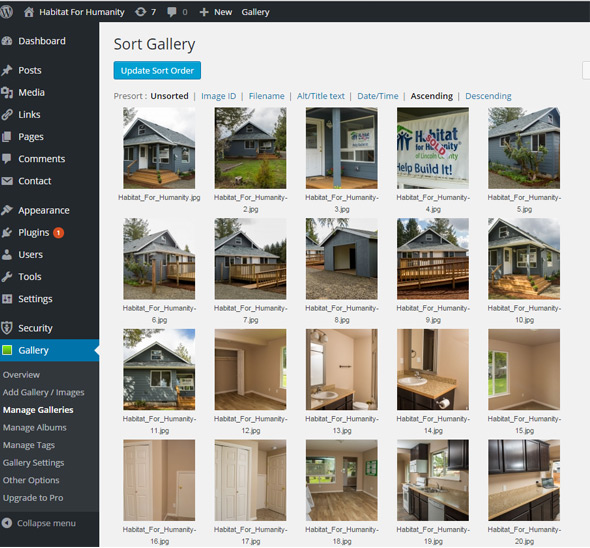Click the Plugins plug icon
The image size is (590, 548).
coord(7,233)
